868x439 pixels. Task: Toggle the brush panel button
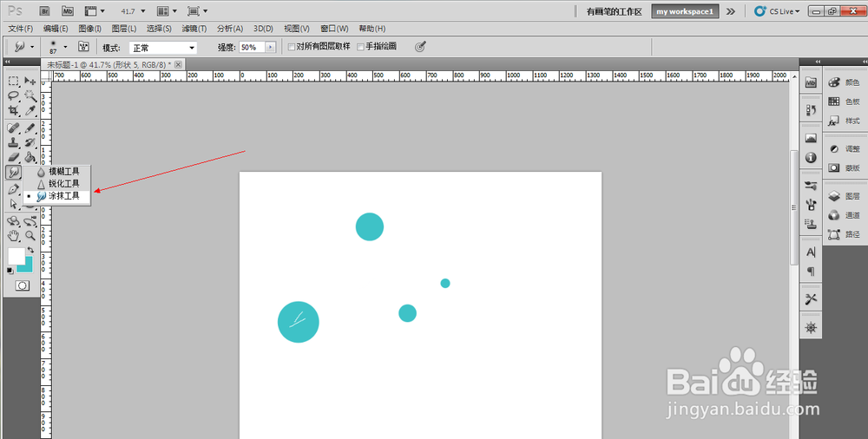point(83,47)
